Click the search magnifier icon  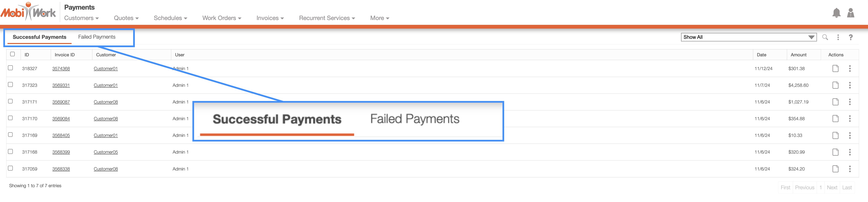pyautogui.click(x=825, y=37)
